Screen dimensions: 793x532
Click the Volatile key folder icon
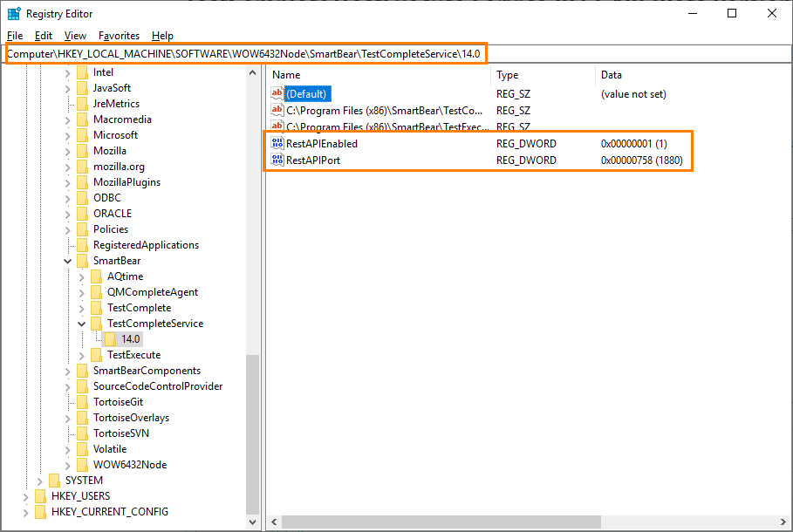pyautogui.click(x=83, y=448)
